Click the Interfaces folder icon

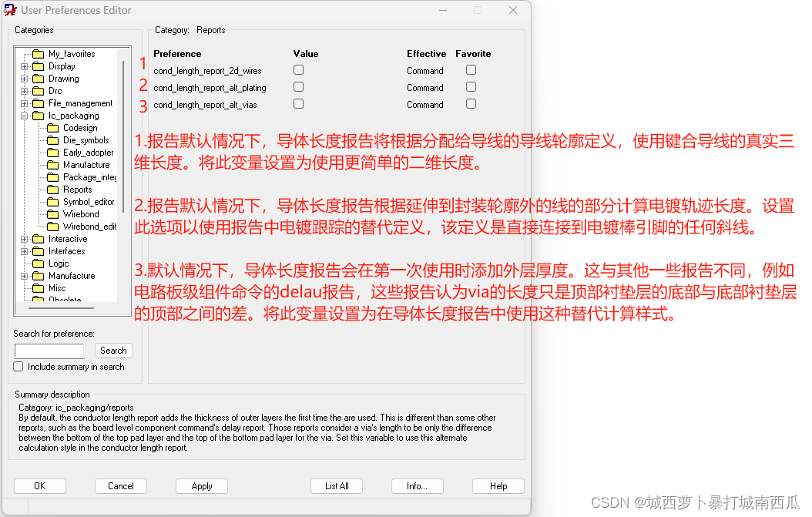click(x=39, y=251)
